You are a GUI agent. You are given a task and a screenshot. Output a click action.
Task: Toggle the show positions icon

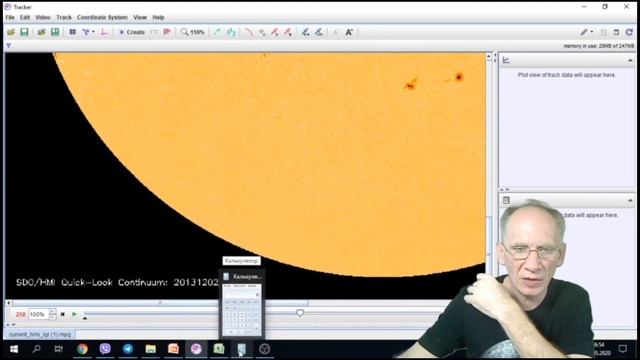point(262,32)
